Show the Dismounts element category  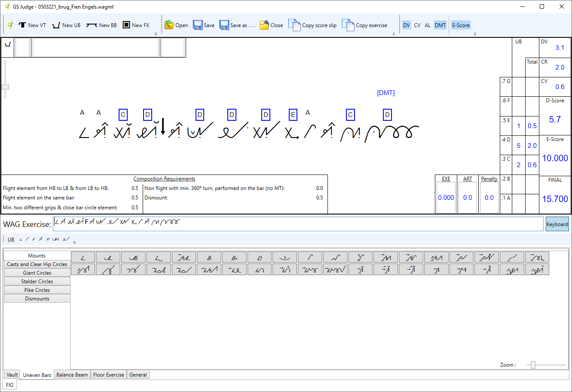37,298
